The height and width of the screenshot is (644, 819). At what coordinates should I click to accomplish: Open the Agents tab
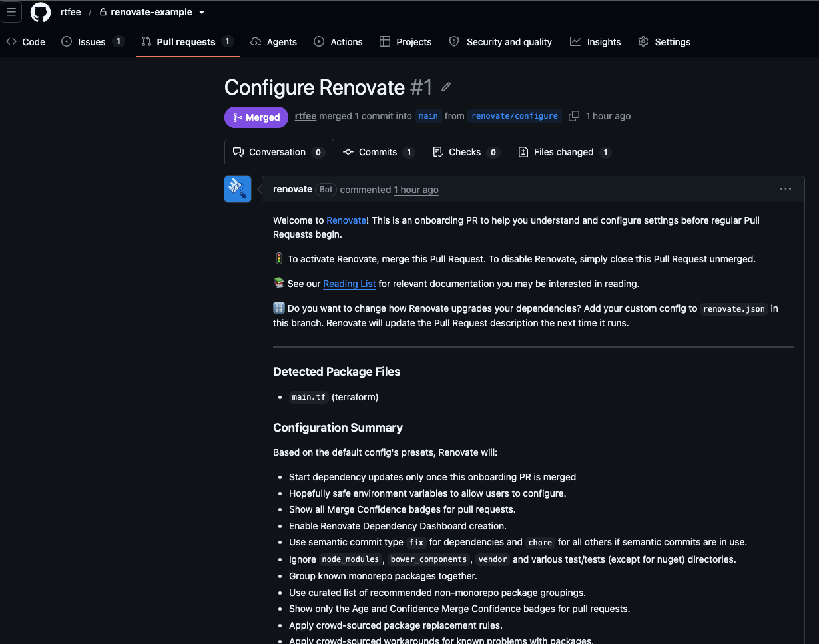274,42
